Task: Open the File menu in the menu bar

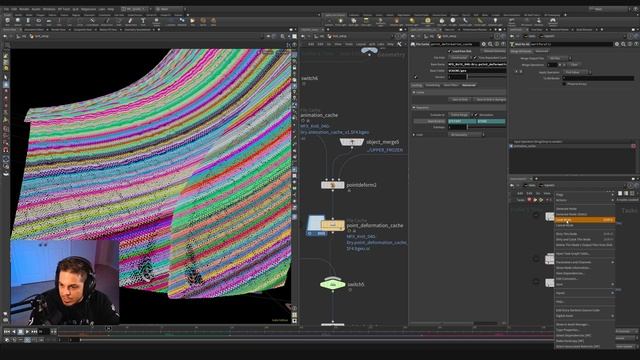Action: [7, 9]
